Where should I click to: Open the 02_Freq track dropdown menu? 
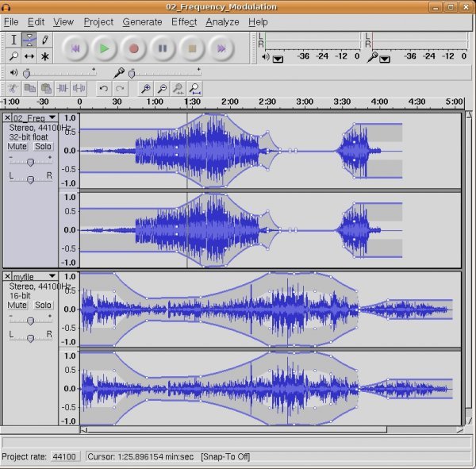coord(52,118)
